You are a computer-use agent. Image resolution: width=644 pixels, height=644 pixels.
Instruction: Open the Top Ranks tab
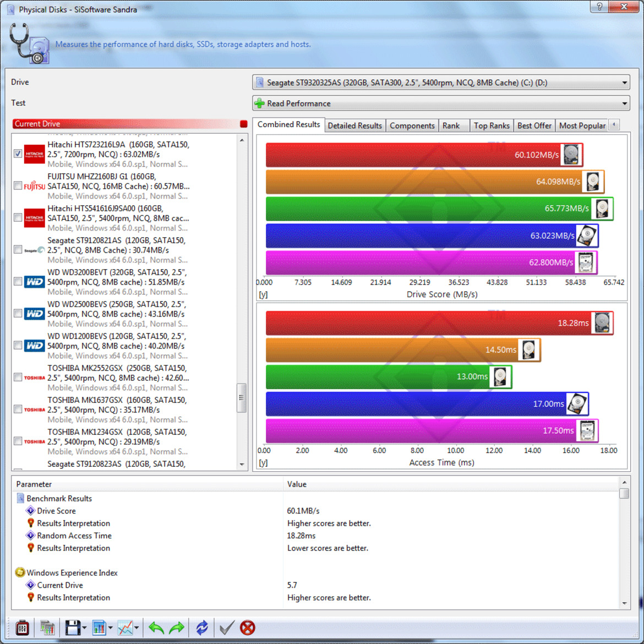click(492, 125)
